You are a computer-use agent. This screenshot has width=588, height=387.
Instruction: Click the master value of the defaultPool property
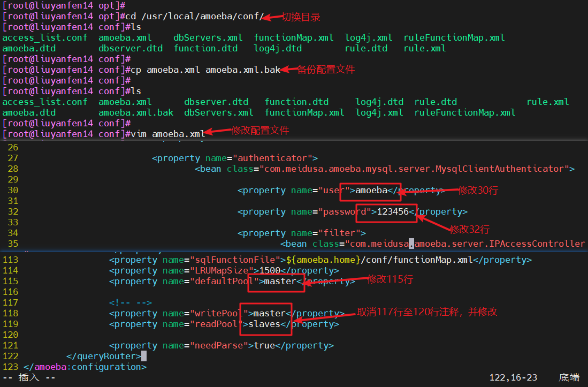[280, 281]
